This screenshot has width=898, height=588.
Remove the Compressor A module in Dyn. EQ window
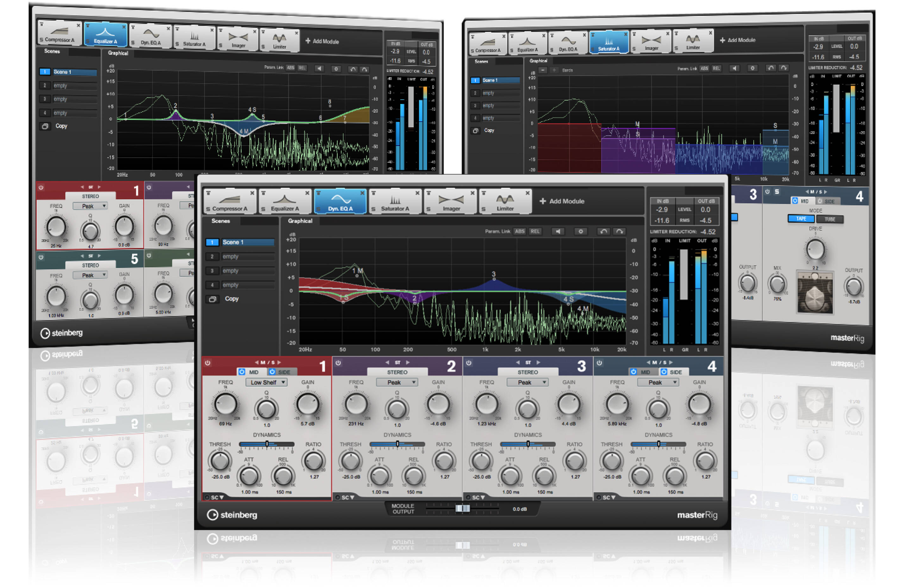(x=252, y=193)
